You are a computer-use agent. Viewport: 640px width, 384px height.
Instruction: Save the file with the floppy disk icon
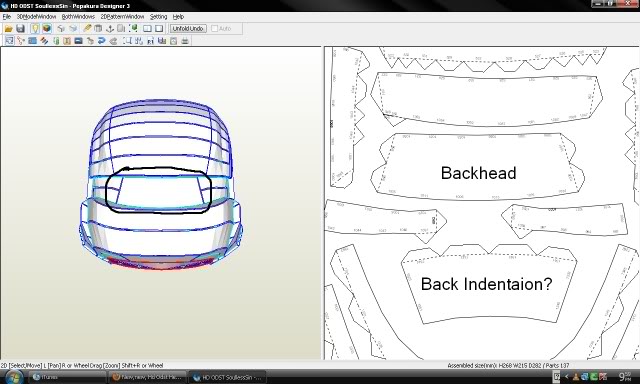(x=20, y=29)
